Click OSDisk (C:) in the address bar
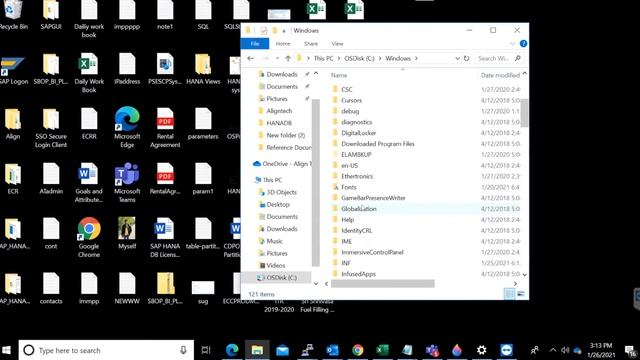The image size is (640, 360). click(359, 58)
